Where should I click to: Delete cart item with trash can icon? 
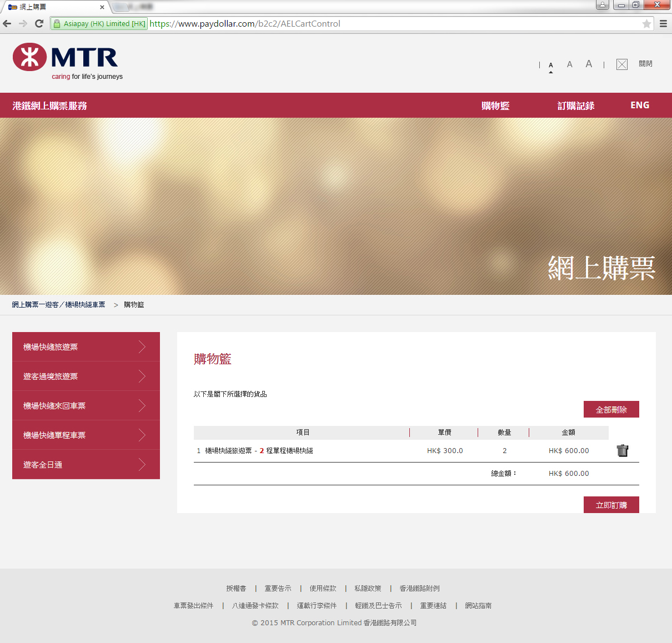tap(623, 450)
